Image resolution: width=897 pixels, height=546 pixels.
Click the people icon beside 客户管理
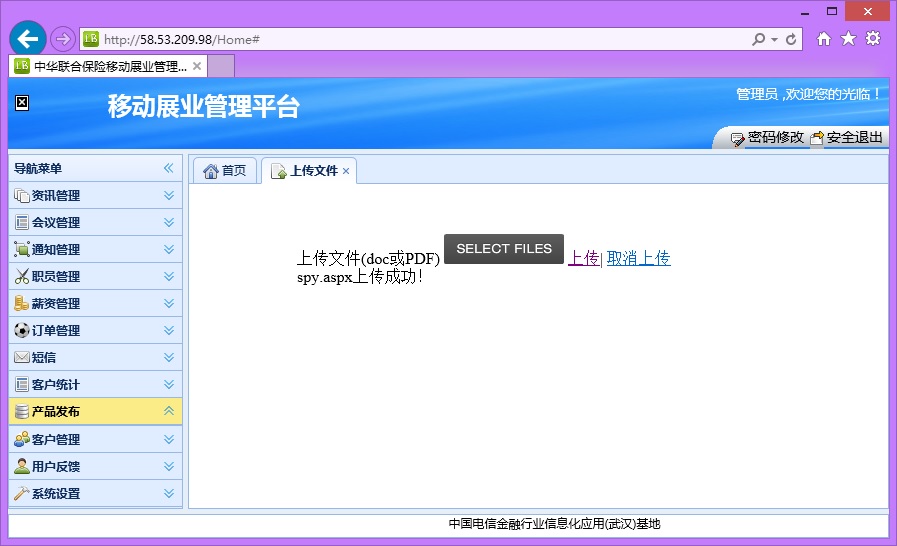[x=21, y=439]
